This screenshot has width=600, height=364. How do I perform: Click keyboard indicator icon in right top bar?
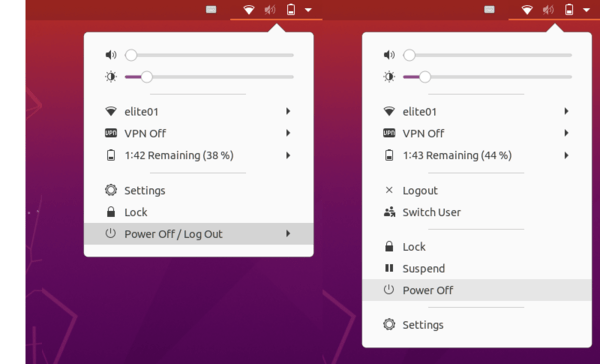[489, 10]
